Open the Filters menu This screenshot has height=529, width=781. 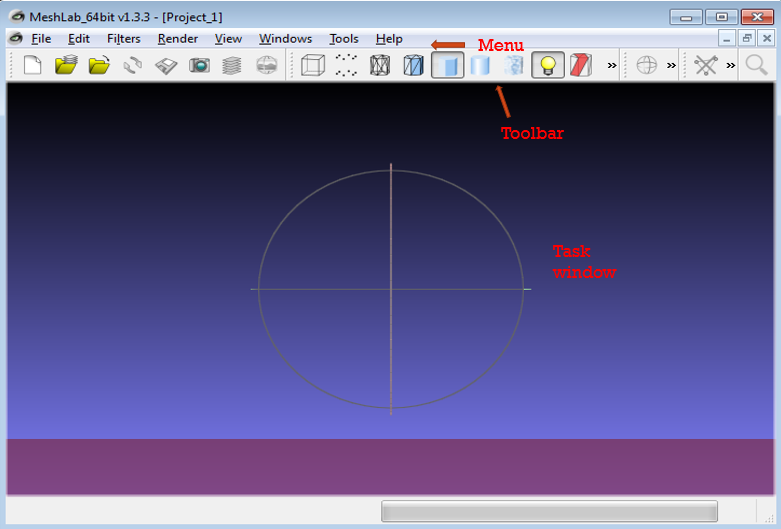pyautogui.click(x=123, y=39)
